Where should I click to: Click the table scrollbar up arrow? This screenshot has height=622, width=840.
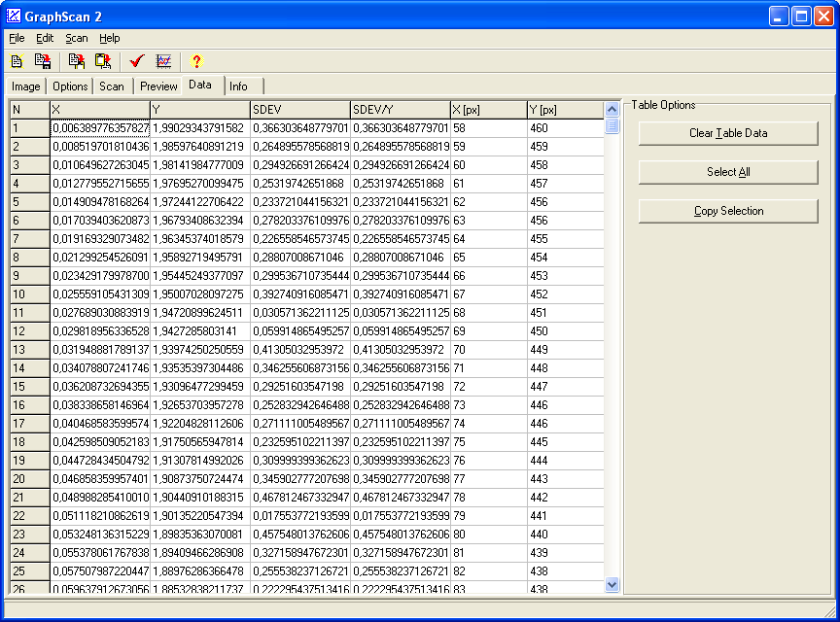click(612, 109)
